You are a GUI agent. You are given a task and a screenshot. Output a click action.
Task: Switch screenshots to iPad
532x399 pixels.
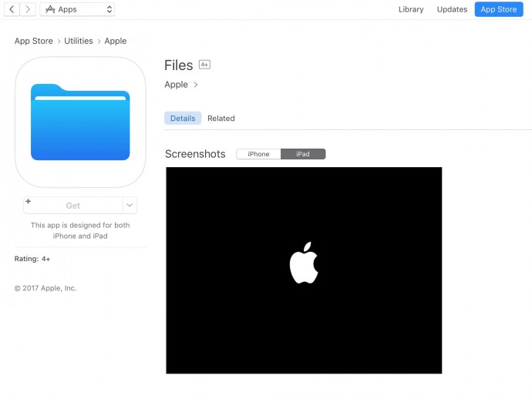click(303, 154)
